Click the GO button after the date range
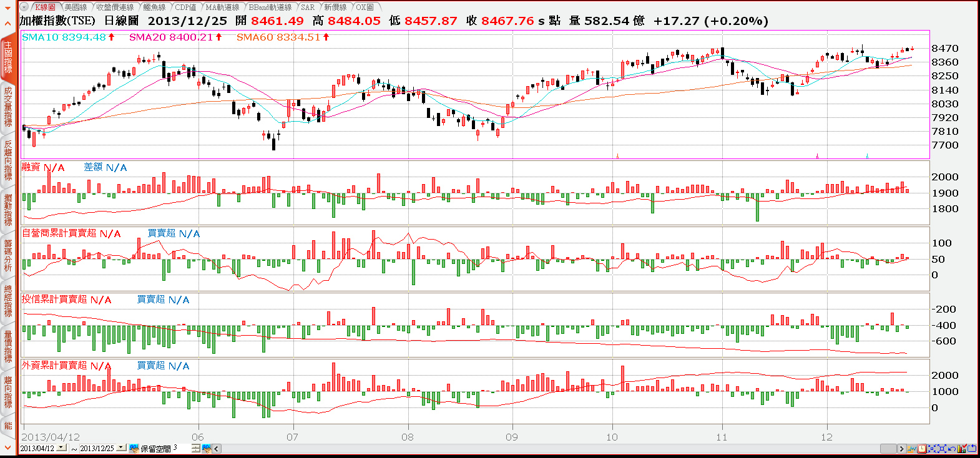The image size is (980, 458). click(x=134, y=448)
